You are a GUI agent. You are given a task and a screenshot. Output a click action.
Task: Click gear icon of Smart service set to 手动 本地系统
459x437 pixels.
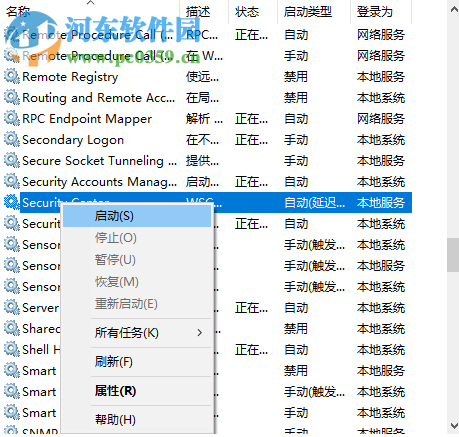(12, 413)
